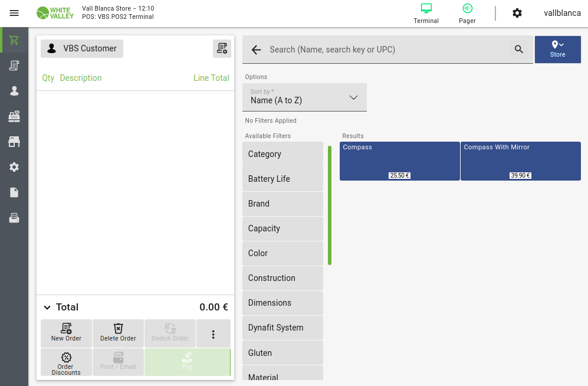The width and height of the screenshot is (588, 386).
Task: Add the Compass With Mirror product
Action: 521,161
